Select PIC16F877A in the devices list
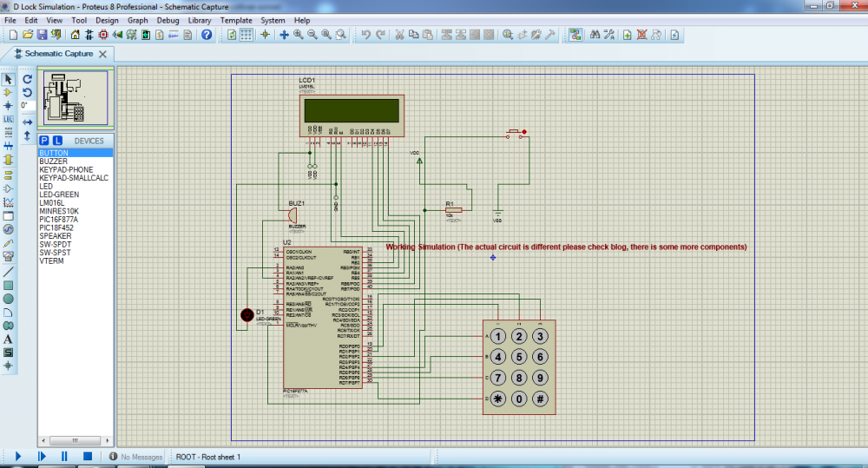The height and width of the screenshot is (468, 868). tap(59, 220)
